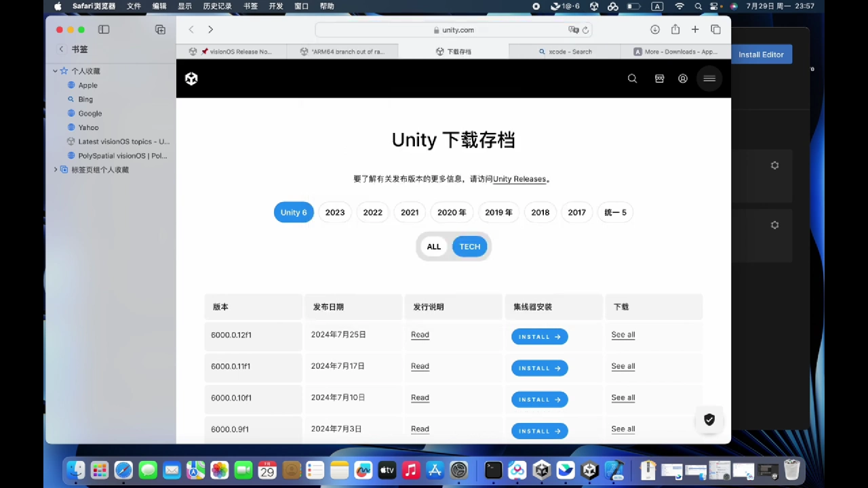Select the 2023 version pill
868x488 pixels.
point(335,212)
